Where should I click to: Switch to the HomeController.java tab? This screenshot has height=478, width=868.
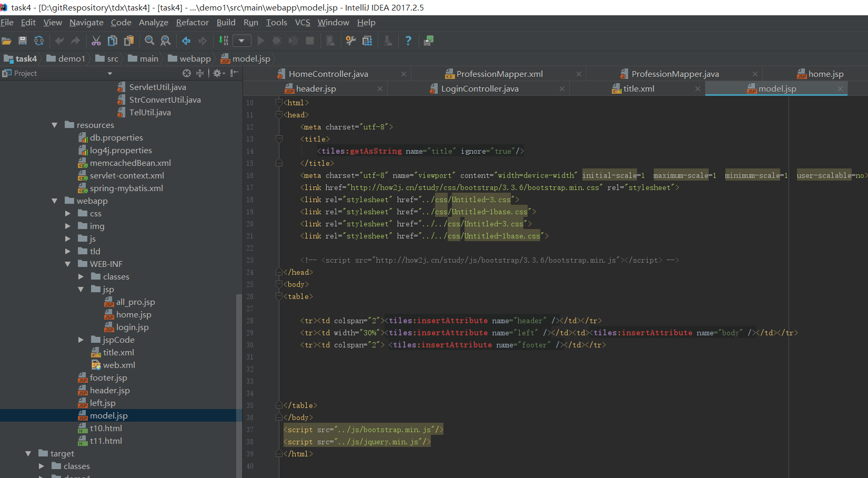[328, 74]
